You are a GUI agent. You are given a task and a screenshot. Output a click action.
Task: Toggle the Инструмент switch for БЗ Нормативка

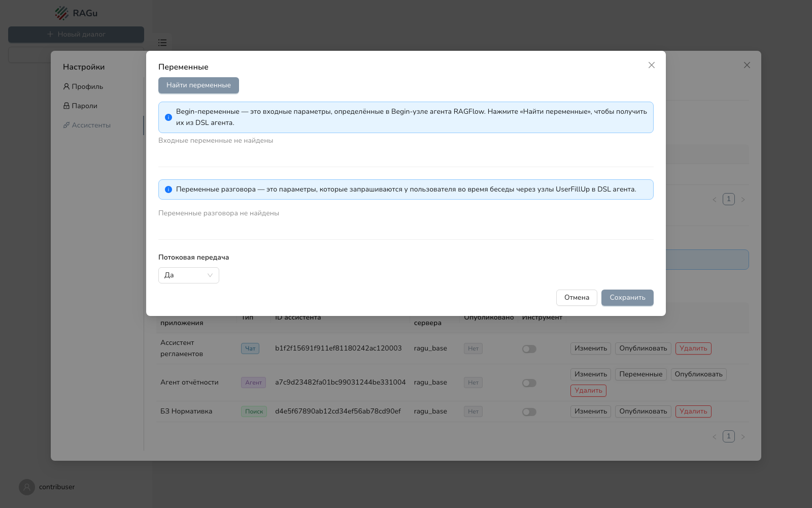coord(529,412)
